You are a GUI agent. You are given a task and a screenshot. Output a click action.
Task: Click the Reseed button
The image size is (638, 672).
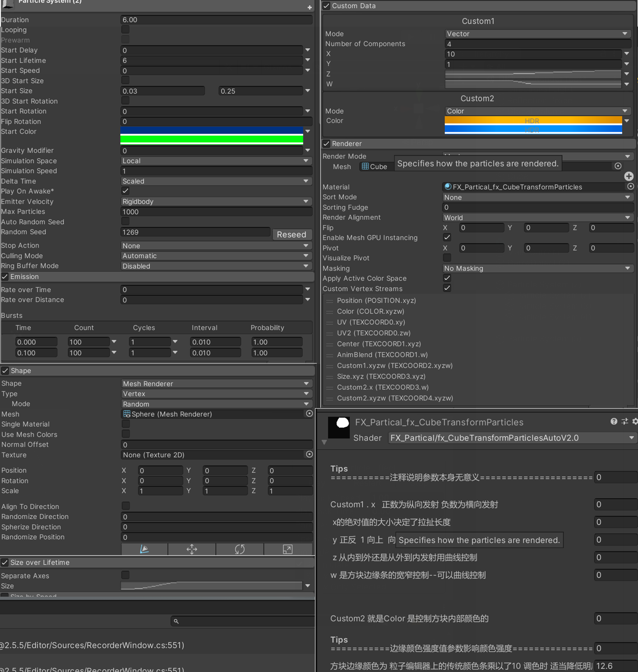[292, 234]
